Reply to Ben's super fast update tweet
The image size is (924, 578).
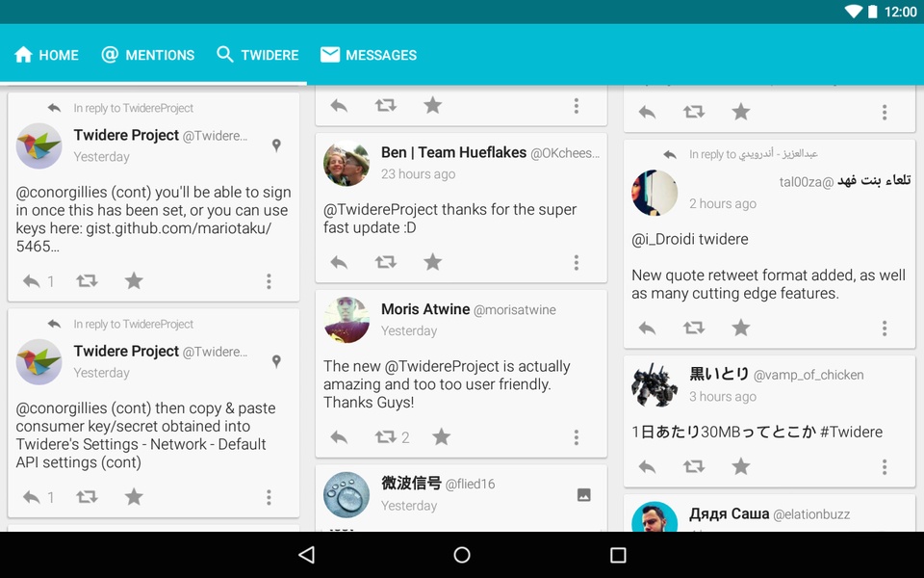(x=339, y=262)
